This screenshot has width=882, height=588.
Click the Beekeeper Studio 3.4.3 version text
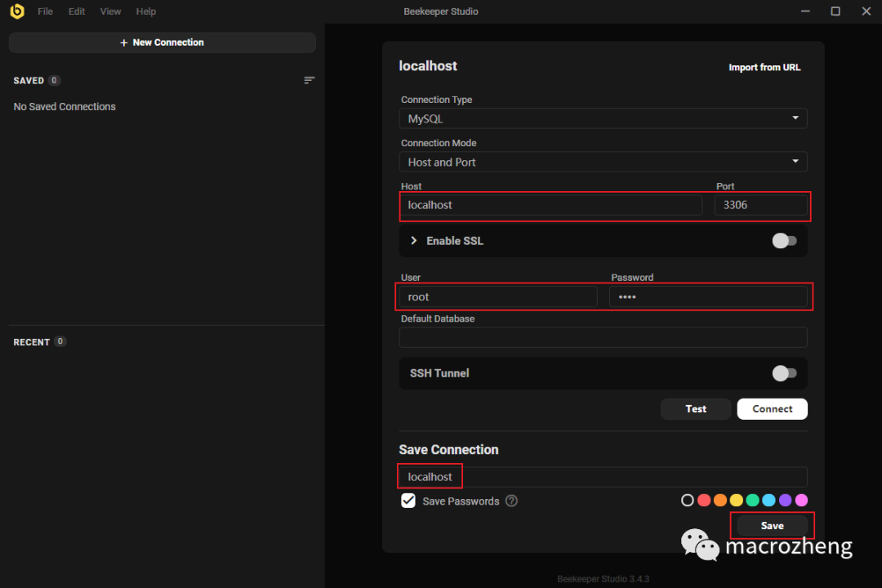pyautogui.click(x=603, y=579)
